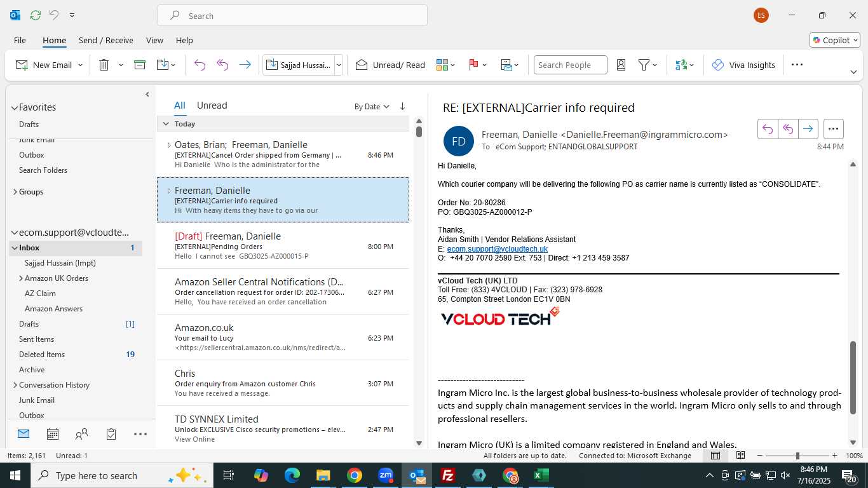Expand Conversation History folder

tap(15, 385)
